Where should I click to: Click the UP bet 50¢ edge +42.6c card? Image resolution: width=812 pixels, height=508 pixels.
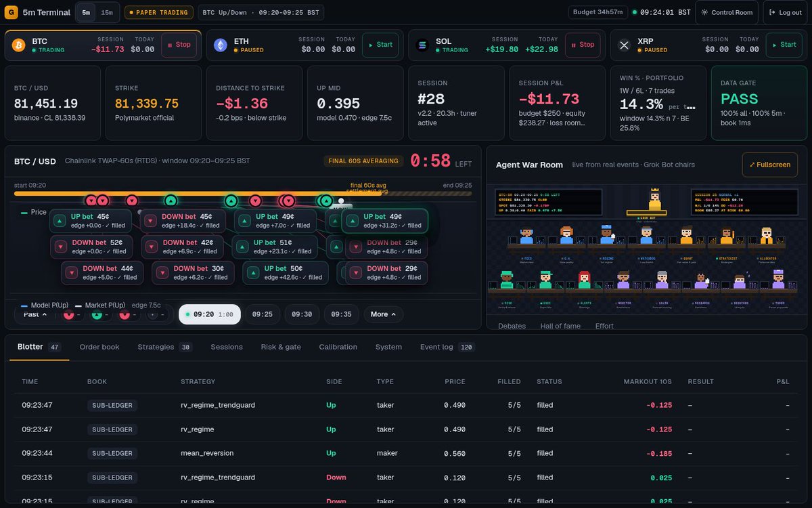[x=286, y=273]
